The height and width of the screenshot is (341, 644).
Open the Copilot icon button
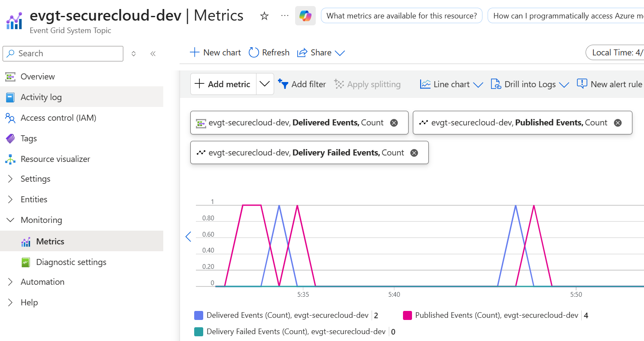[x=305, y=16]
